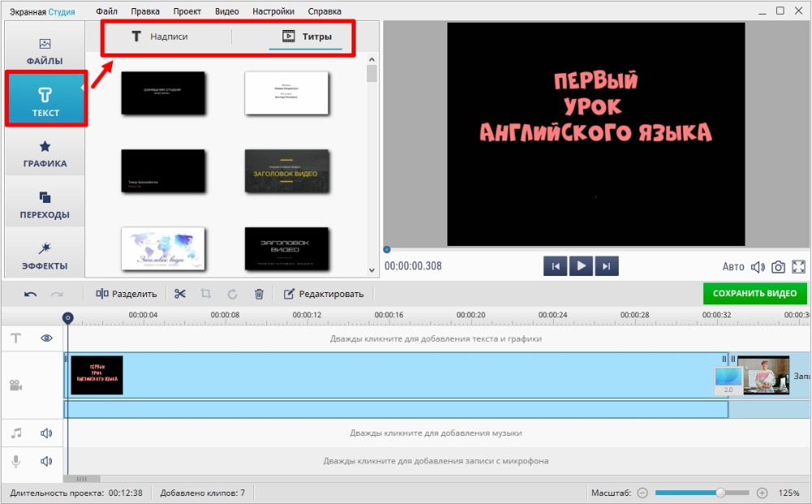812x504 pixels.
Task: Click the trash delete icon
Action: point(259,294)
